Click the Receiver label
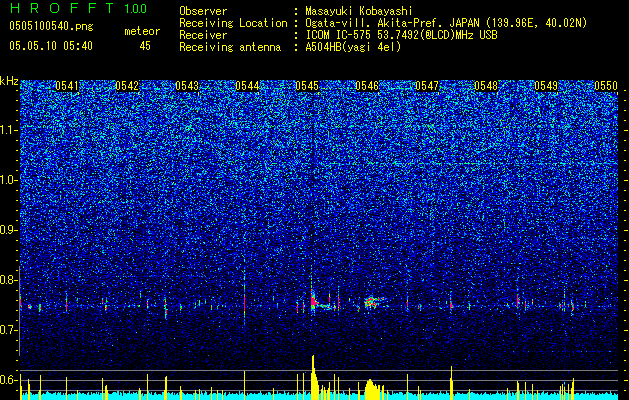This screenshot has height=400, width=629. (203, 35)
